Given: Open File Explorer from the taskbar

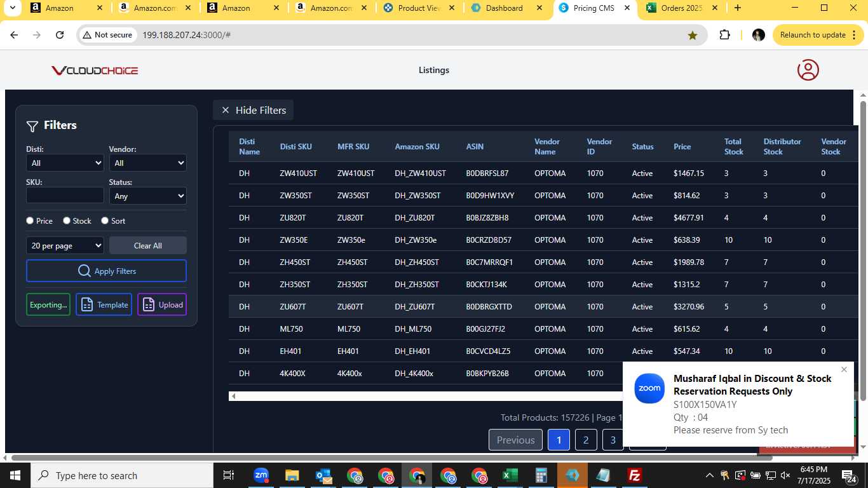Looking at the screenshot, I should [292, 475].
